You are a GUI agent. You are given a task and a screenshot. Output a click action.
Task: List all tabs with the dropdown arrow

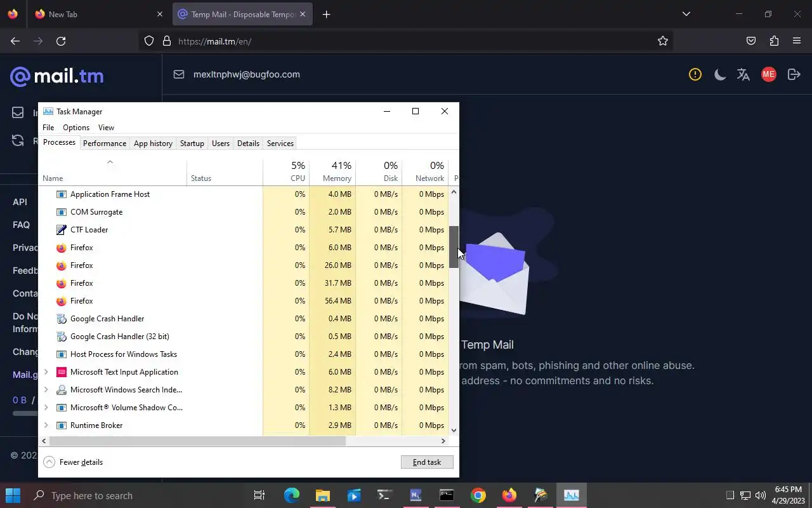pyautogui.click(x=686, y=14)
